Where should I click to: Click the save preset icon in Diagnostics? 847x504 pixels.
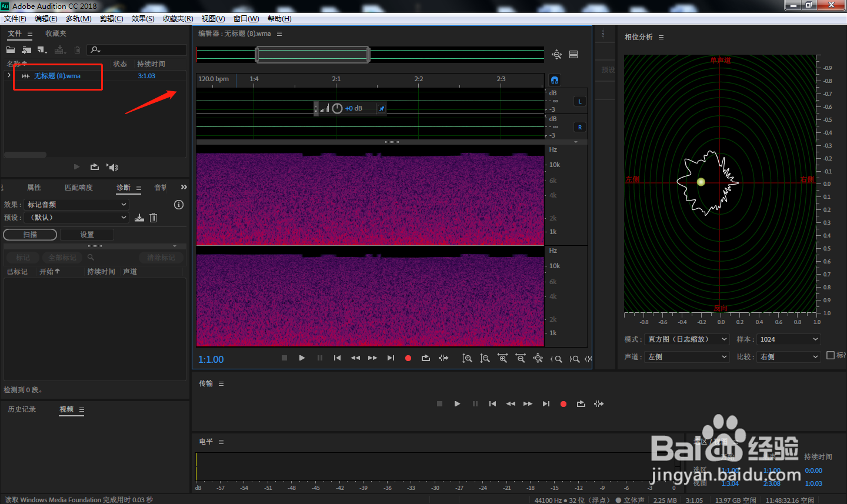coord(139,218)
